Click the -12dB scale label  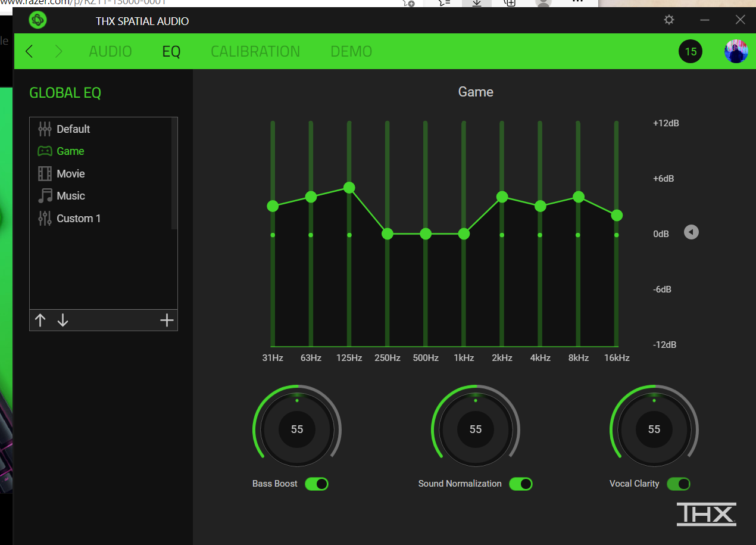pyautogui.click(x=665, y=345)
